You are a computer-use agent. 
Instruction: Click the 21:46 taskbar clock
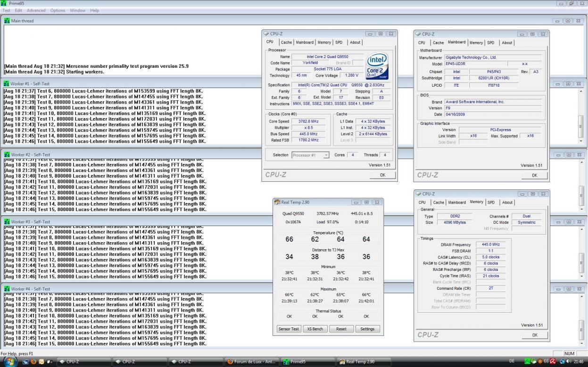tap(579, 361)
